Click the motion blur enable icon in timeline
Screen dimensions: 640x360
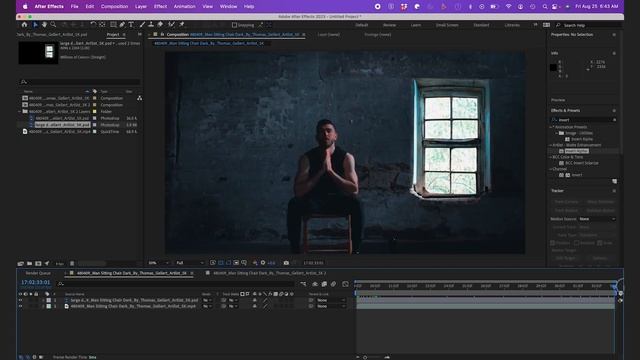[x=333, y=284]
